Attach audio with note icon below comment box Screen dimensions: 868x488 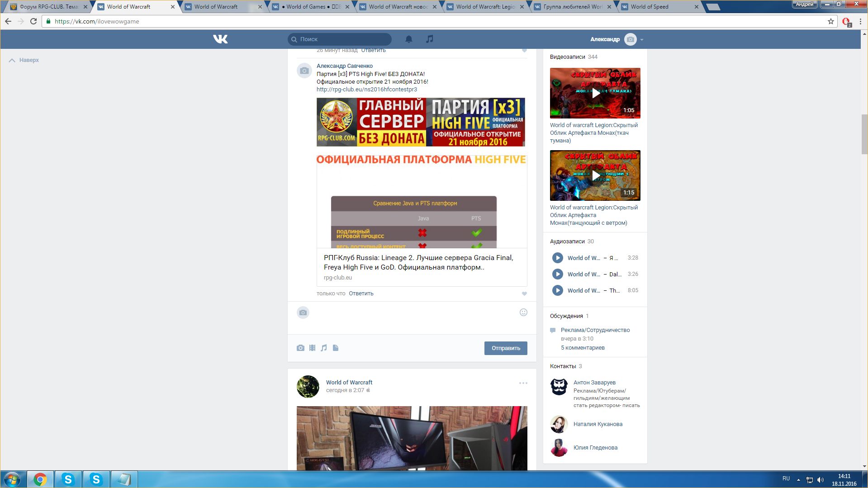324,348
